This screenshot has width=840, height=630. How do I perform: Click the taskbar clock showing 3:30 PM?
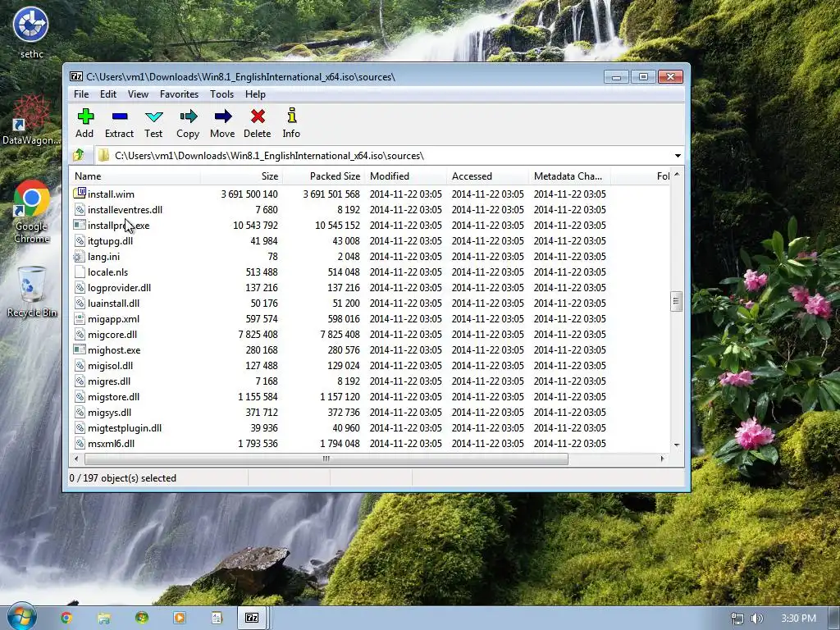pyautogui.click(x=798, y=619)
